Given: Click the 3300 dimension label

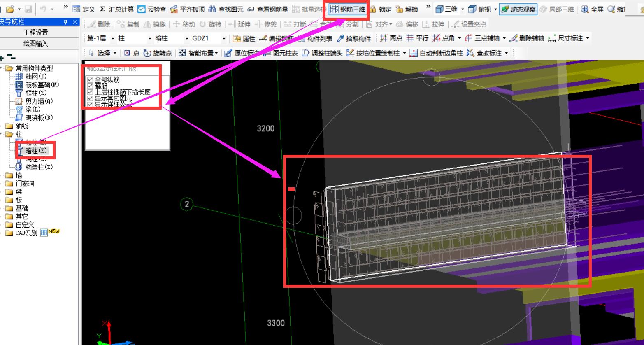Looking at the screenshot, I should tap(276, 323).
